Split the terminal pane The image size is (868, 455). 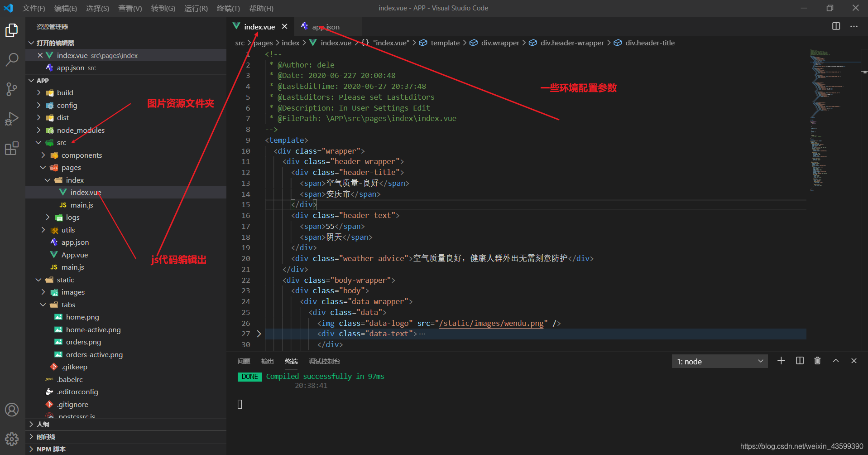(x=800, y=361)
